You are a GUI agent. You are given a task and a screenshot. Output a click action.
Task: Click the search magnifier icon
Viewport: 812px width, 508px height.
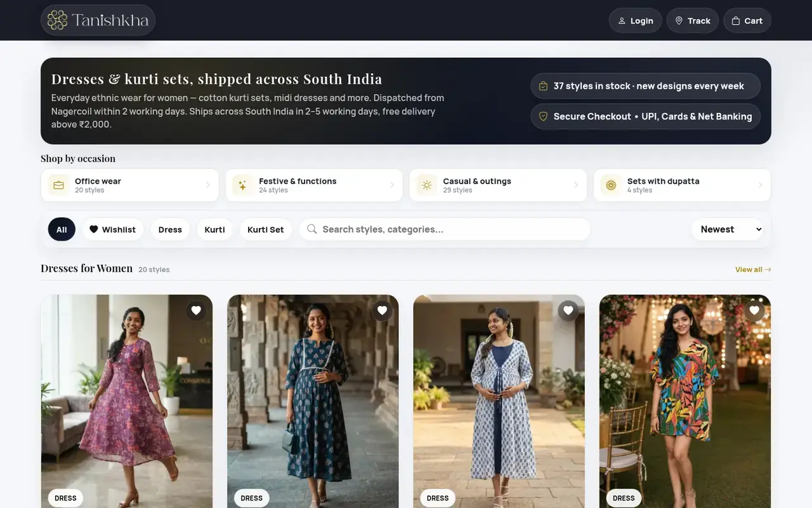(311, 229)
